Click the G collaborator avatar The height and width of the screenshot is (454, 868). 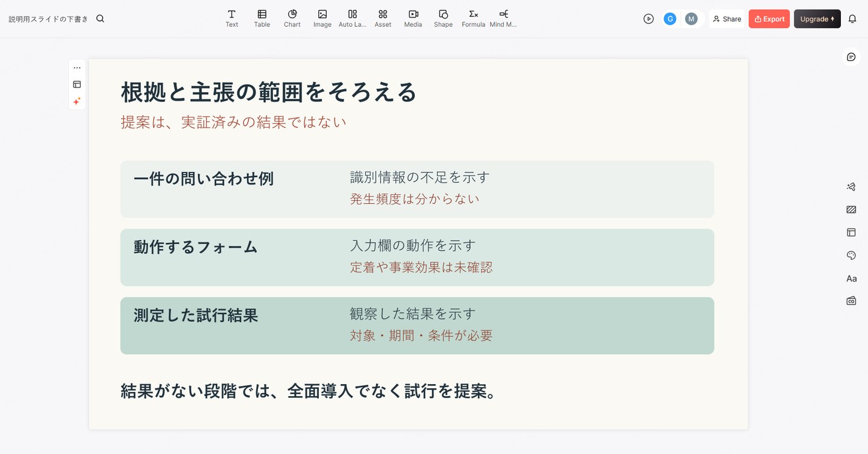point(670,19)
